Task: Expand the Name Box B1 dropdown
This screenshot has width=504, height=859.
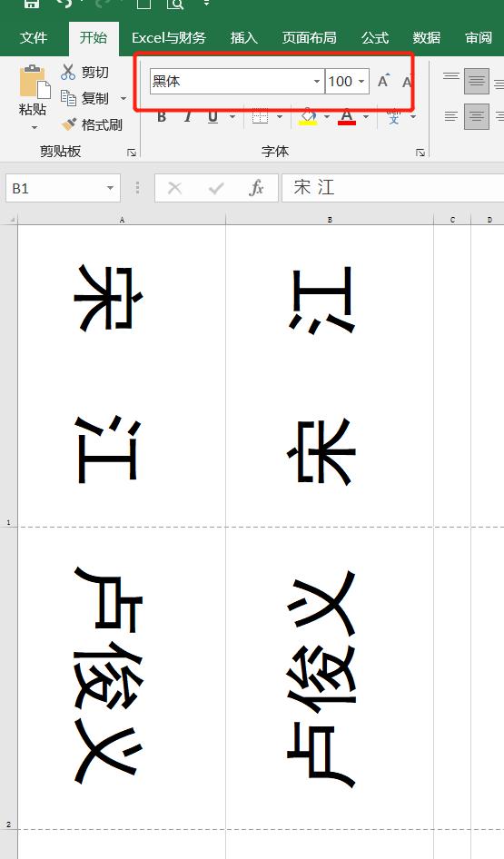Action: pos(110,189)
